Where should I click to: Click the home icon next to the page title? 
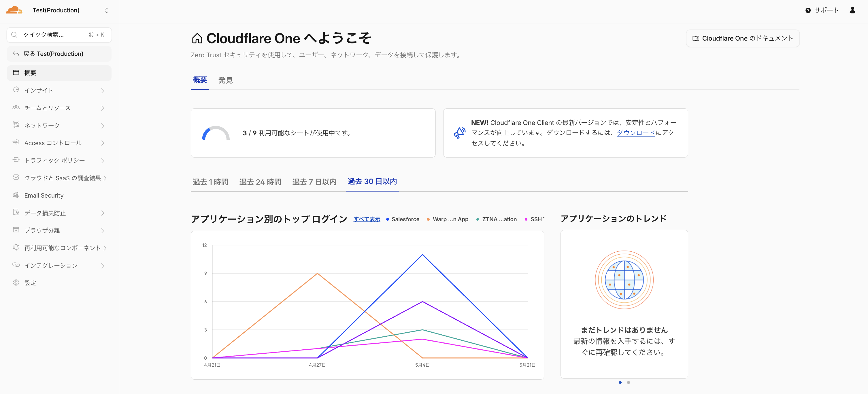[197, 38]
